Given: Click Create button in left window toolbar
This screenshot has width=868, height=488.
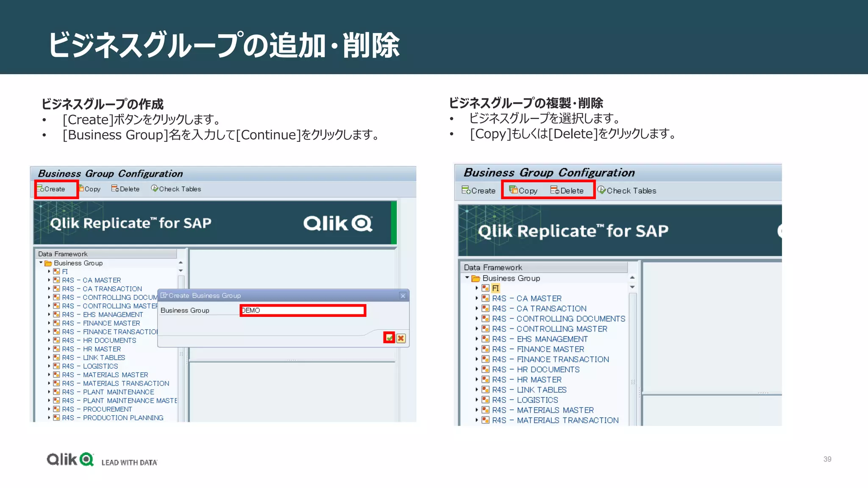Looking at the screenshot, I should (51, 189).
